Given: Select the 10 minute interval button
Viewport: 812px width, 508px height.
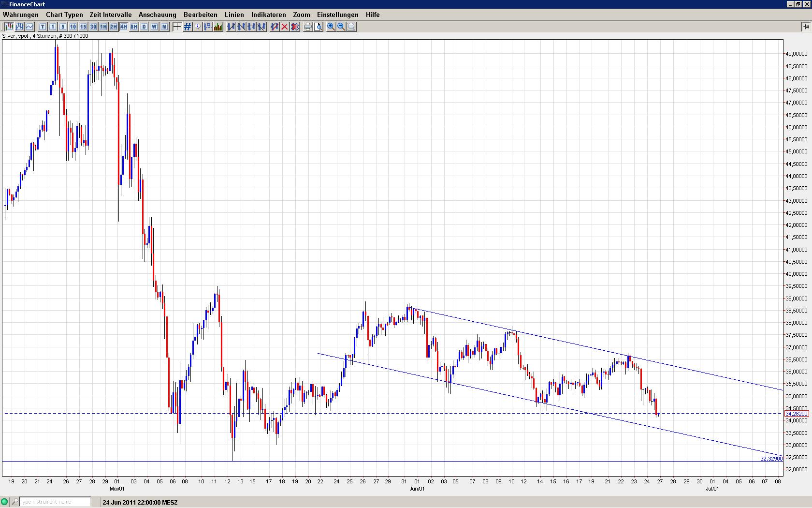Looking at the screenshot, I should tap(73, 27).
